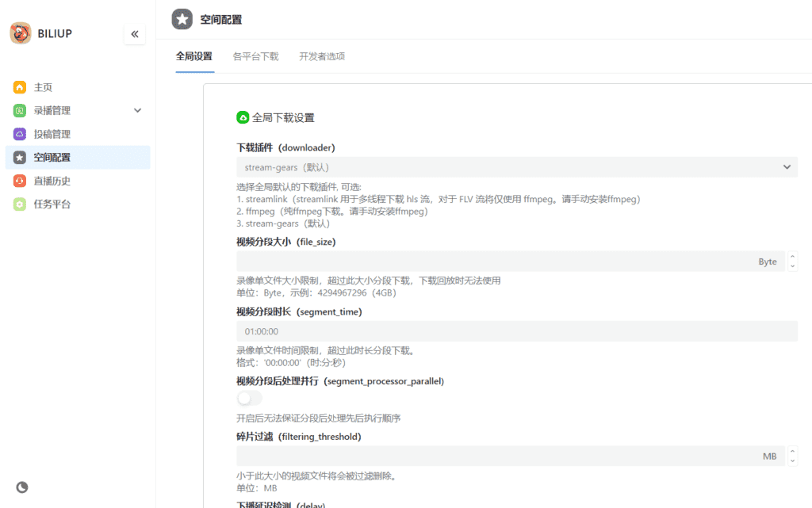Click the star icon beside the 空间配置 title

pos(182,20)
